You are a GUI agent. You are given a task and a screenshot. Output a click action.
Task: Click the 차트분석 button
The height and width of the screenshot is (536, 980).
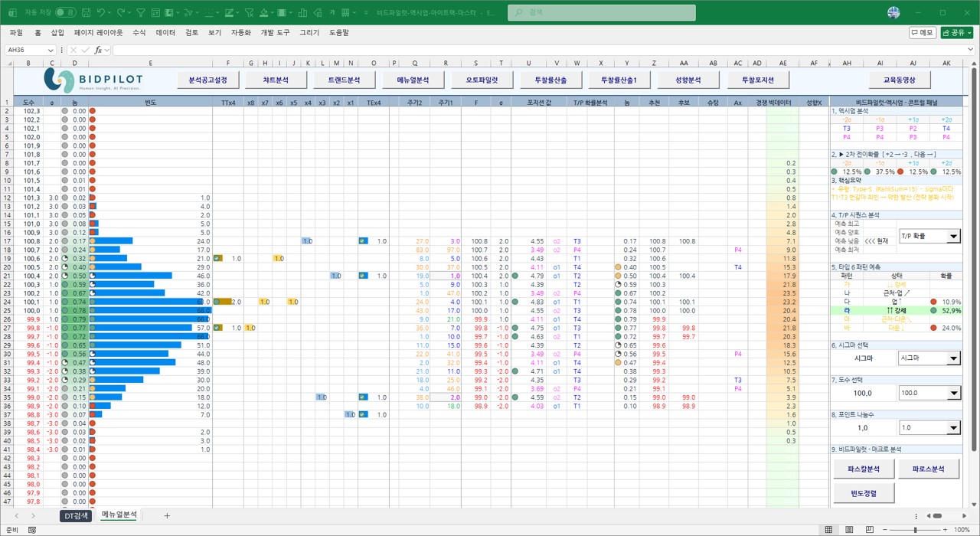[x=276, y=80]
